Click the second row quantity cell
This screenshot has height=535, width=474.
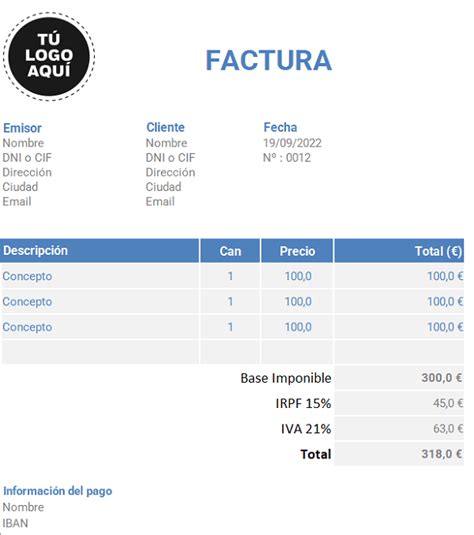pos(230,302)
